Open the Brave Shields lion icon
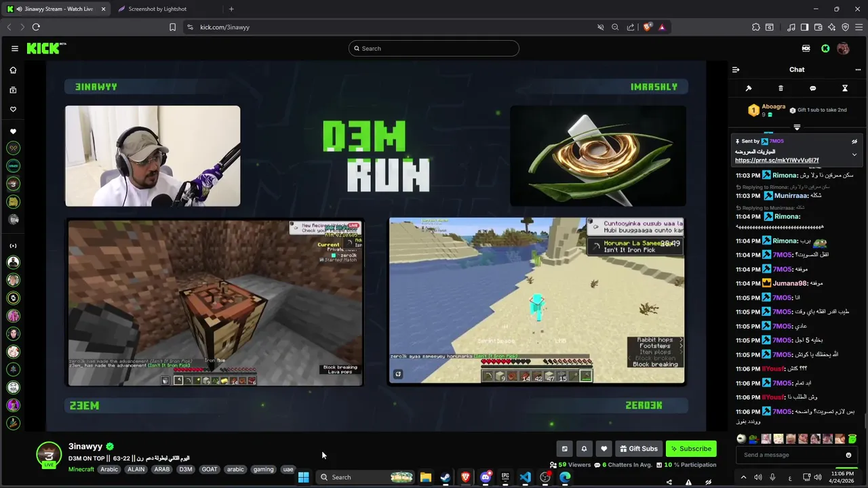 click(x=647, y=27)
